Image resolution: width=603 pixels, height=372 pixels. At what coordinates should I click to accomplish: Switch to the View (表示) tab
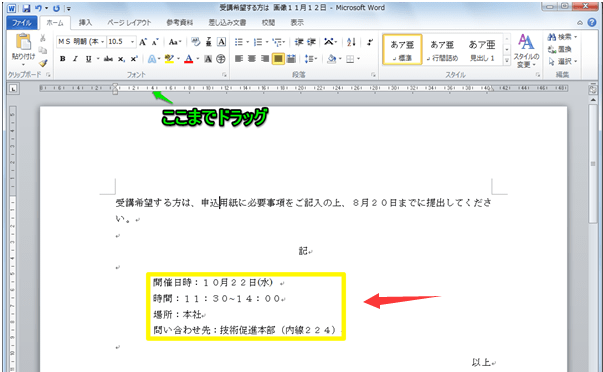coord(297,23)
